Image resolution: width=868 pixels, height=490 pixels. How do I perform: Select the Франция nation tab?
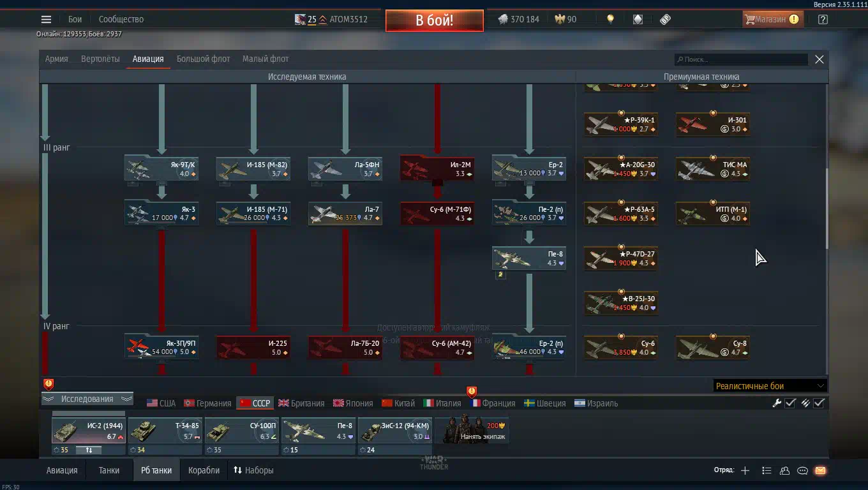point(492,403)
